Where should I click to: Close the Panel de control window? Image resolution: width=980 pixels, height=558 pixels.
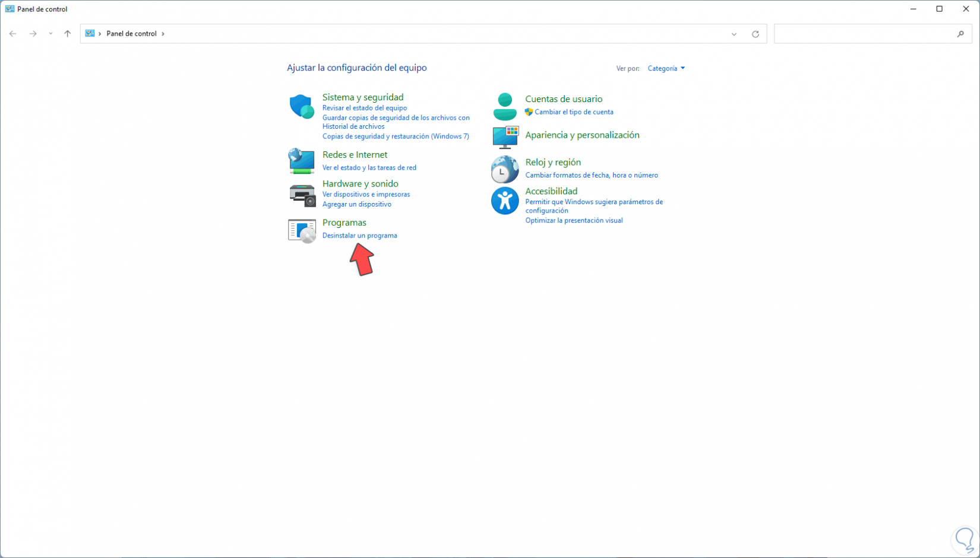[966, 9]
